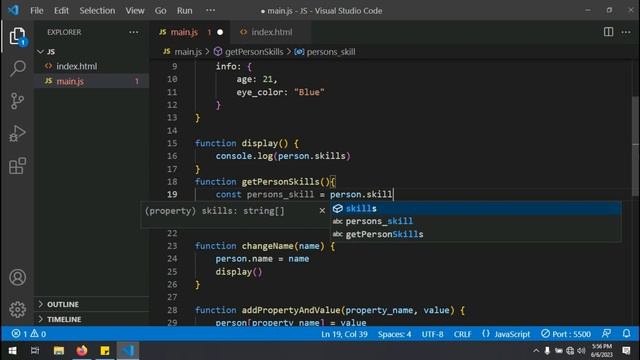Open Firefox from taskbar

point(82,351)
